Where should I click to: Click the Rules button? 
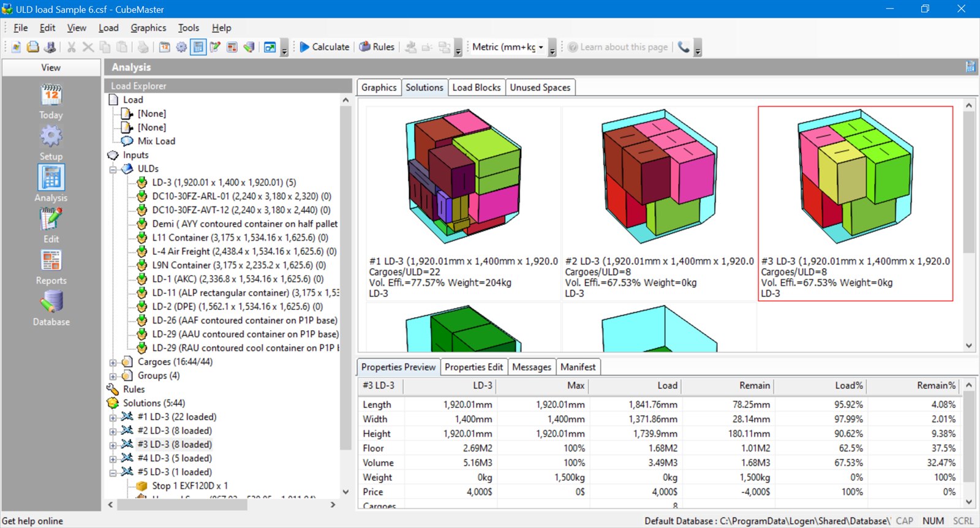pos(376,47)
